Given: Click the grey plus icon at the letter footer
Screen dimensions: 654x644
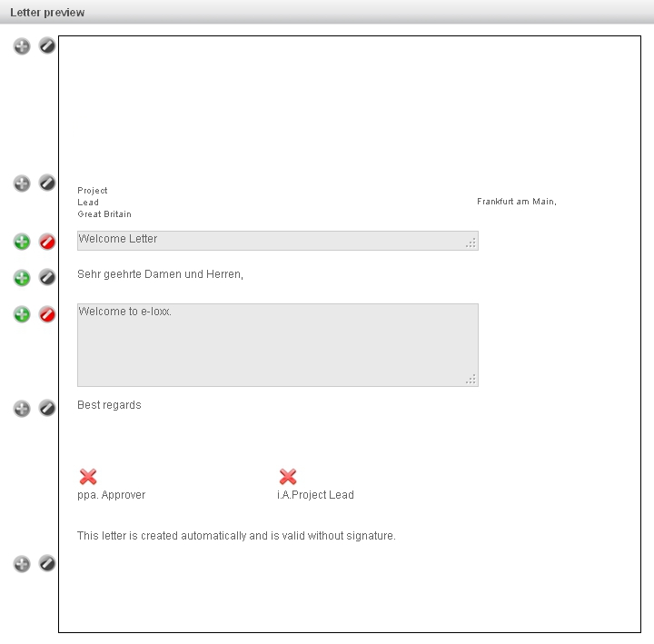Looking at the screenshot, I should [x=22, y=564].
